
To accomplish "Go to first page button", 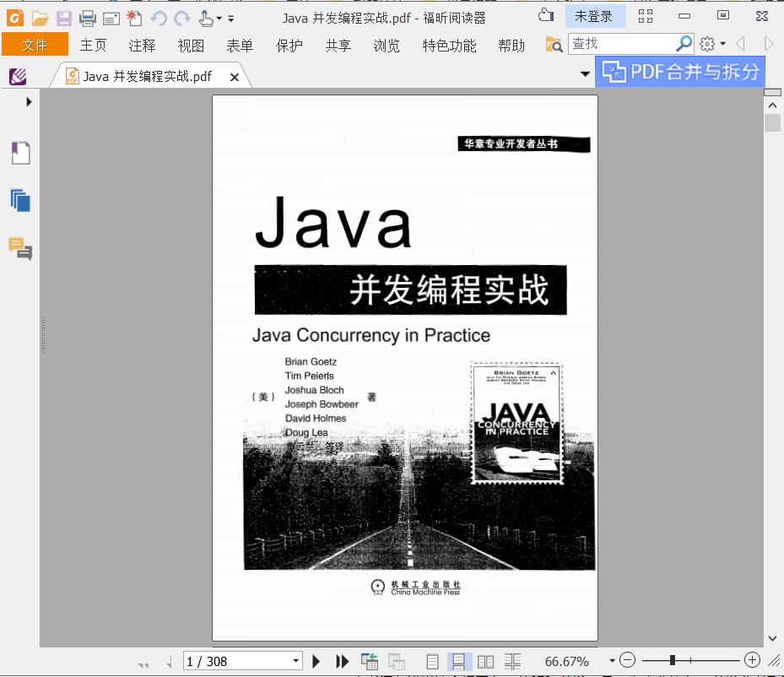I will point(143,665).
